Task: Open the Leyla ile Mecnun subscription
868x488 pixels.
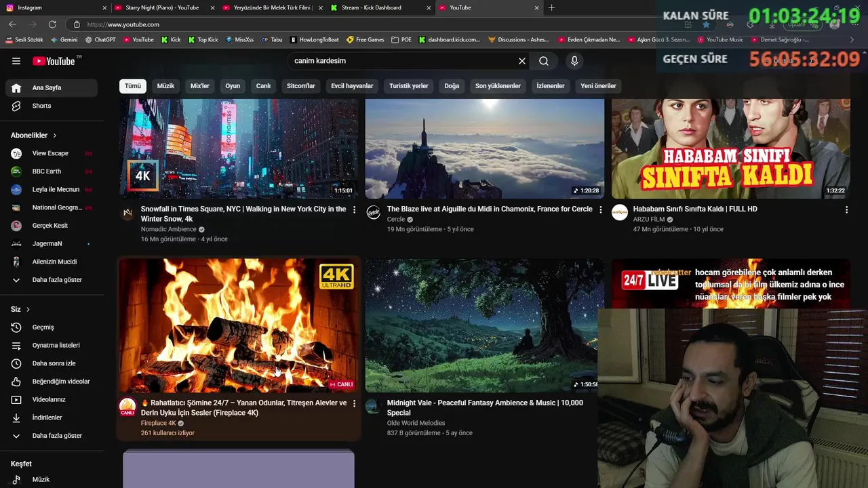Action: pyautogui.click(x=52, y=189)
